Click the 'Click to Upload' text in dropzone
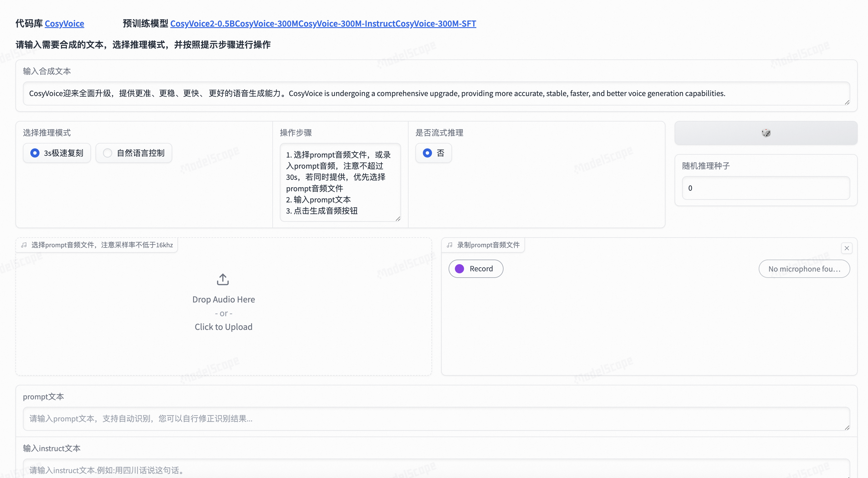Viewport: 868px width, 478px height. pyautogui.click(x=223, y=327)
